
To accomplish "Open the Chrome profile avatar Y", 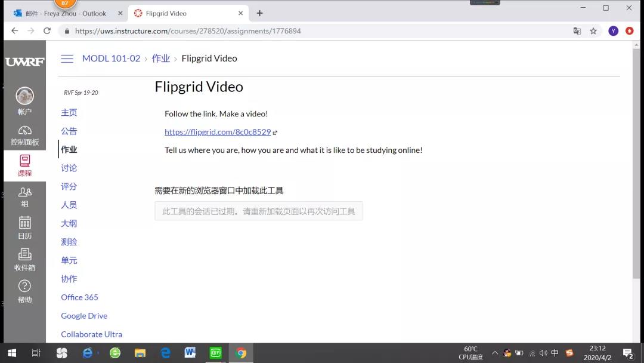I will pos(613,31).
